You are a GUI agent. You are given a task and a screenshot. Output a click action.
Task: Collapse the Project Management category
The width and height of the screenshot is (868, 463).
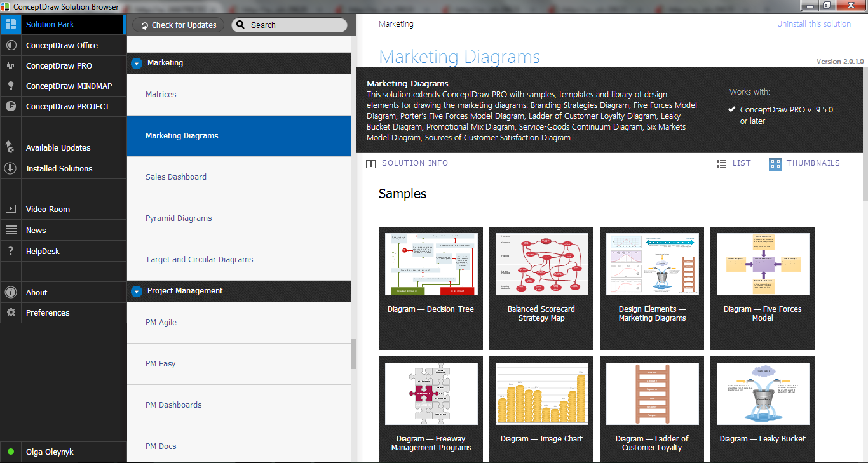coord(137,292)
